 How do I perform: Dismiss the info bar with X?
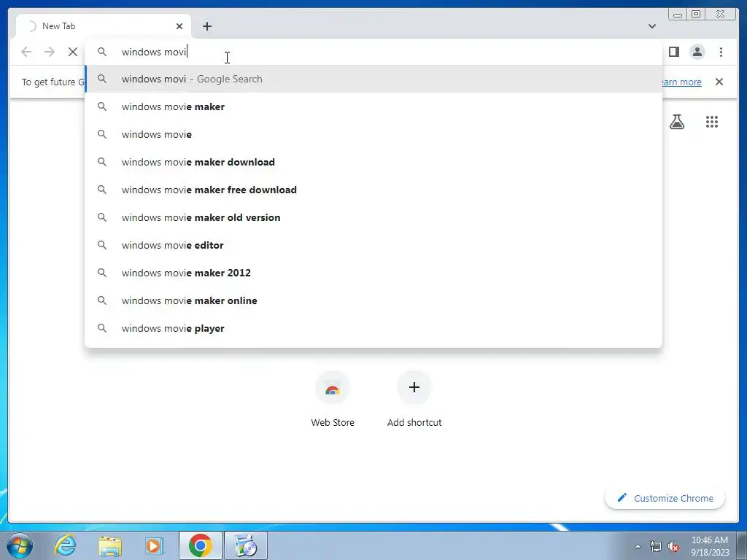tap(719, 82)
